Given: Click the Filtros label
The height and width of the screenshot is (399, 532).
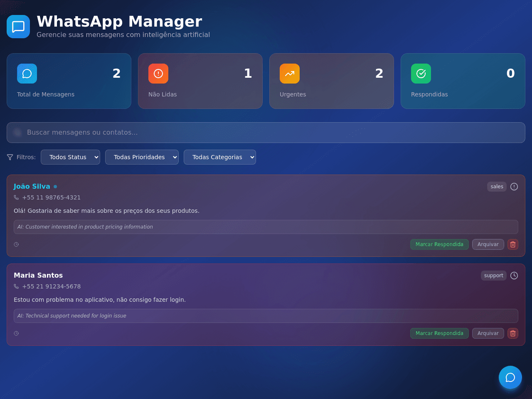Looking at the screenshot, I should click(x=26, y=157).
